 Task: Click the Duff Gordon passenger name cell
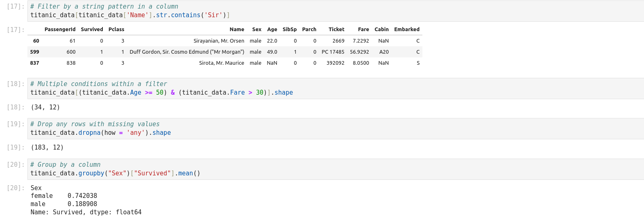click(x=187, y=52)
